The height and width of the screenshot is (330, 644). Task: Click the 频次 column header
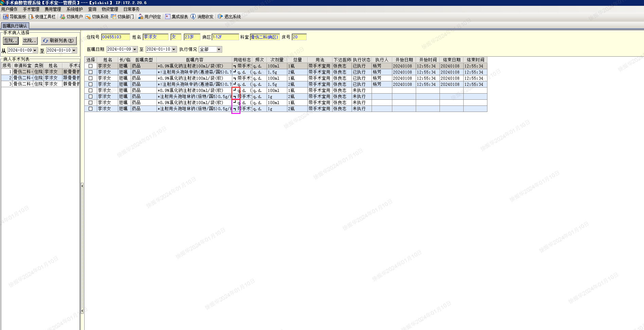point(260,60)
